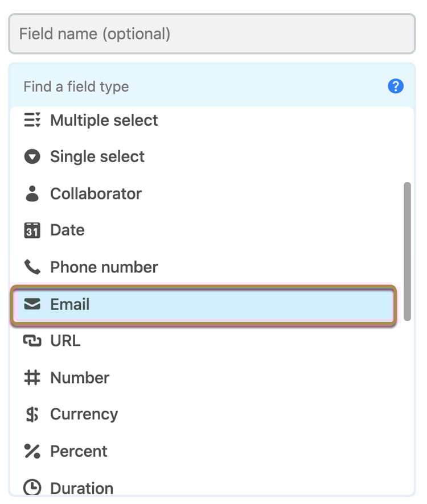Image resolution: width=427 pixels, height=504 pixels.
Task: Click the Percent symbol icon
Action: pos(32,451)
